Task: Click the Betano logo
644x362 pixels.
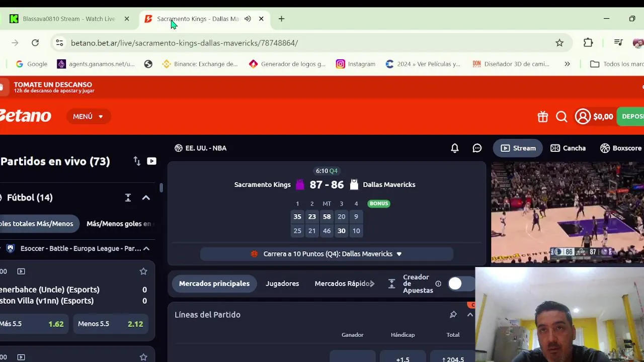Action: 25,116
